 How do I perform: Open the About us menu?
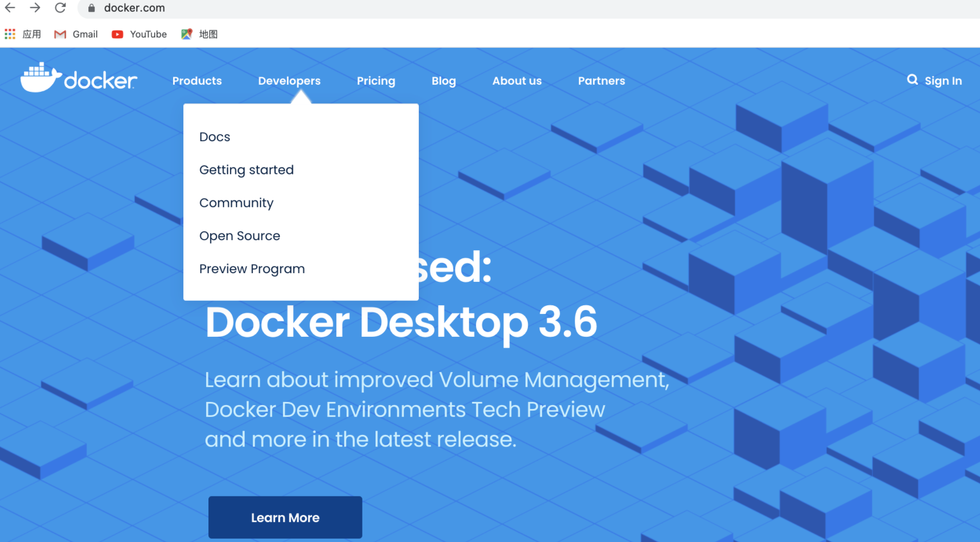pyautogui.click(x=517, y=81)
